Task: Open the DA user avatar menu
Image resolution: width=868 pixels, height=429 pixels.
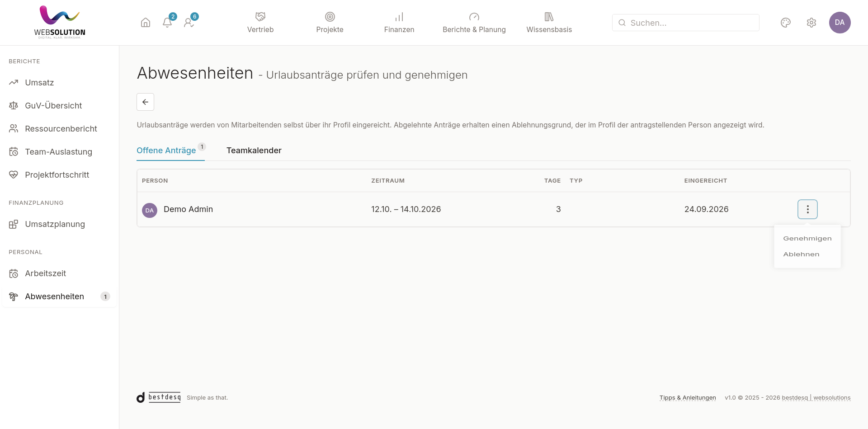Action: pos(840,23)
